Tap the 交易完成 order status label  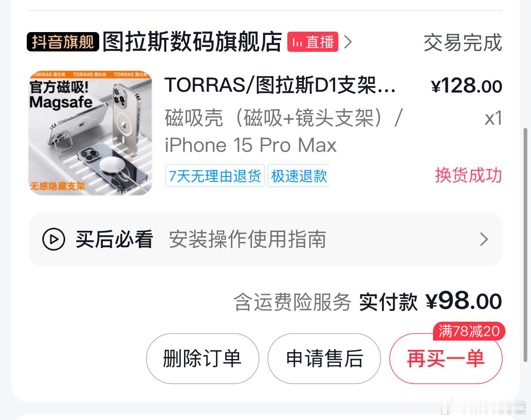(x=463, y=43)
